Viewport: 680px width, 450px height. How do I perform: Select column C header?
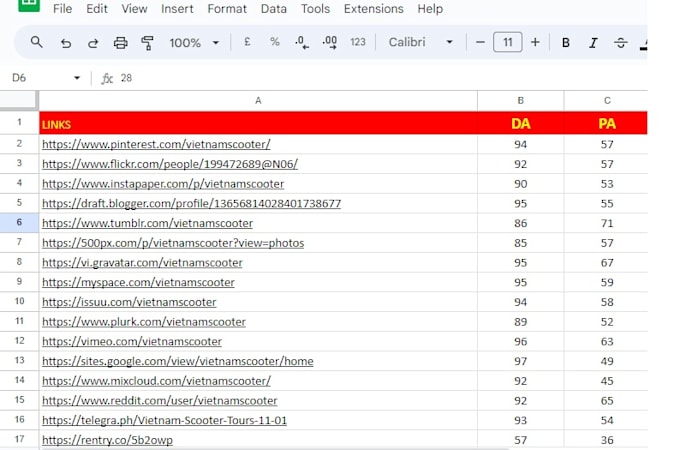[x=606, y=101]
